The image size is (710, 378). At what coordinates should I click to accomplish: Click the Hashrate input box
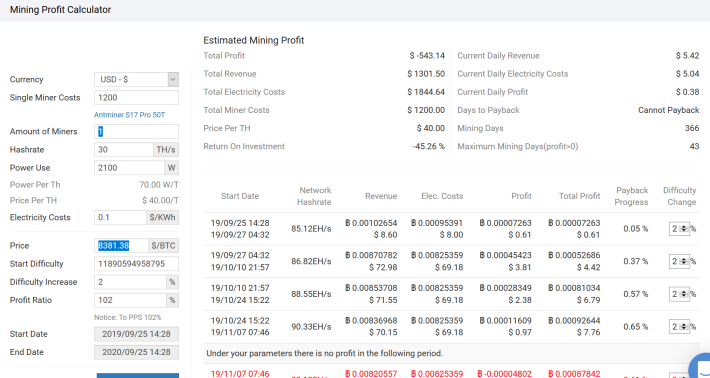coord(124,149)
